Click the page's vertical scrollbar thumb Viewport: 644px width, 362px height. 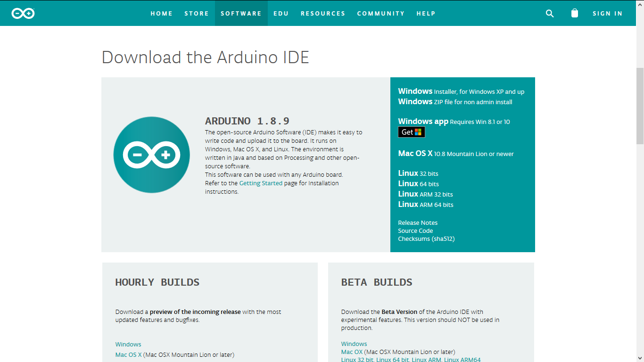[640, 106]
